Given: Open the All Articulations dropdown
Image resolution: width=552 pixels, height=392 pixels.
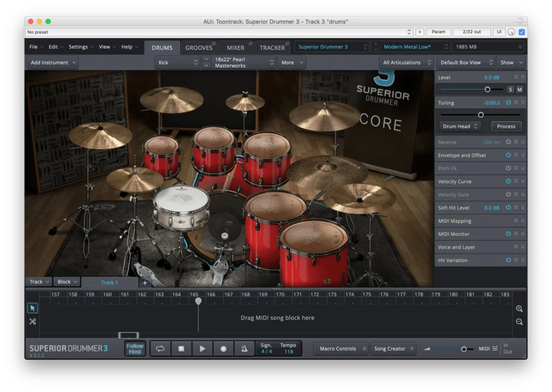Looking at the screenshot, I should pyautogui.click(x=406, y=63).
